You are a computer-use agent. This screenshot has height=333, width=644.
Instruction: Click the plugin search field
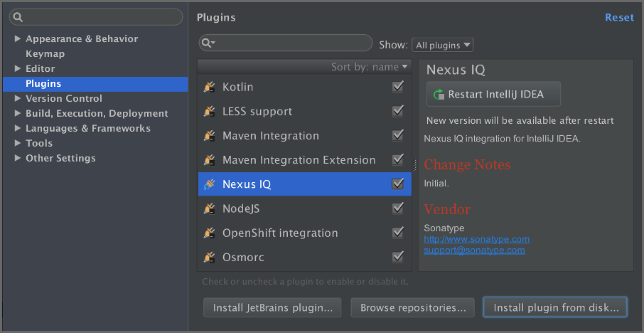pos(286,43)
